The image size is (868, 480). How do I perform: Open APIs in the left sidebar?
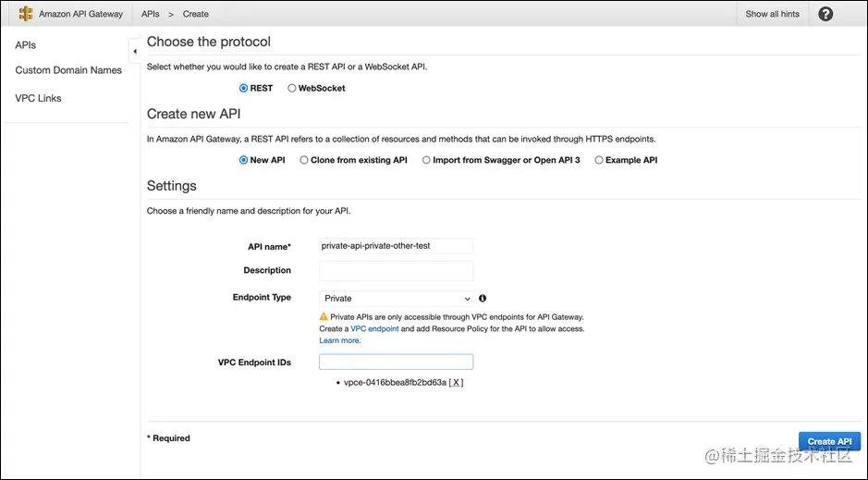pyautogui.click(x=26, y=44)
